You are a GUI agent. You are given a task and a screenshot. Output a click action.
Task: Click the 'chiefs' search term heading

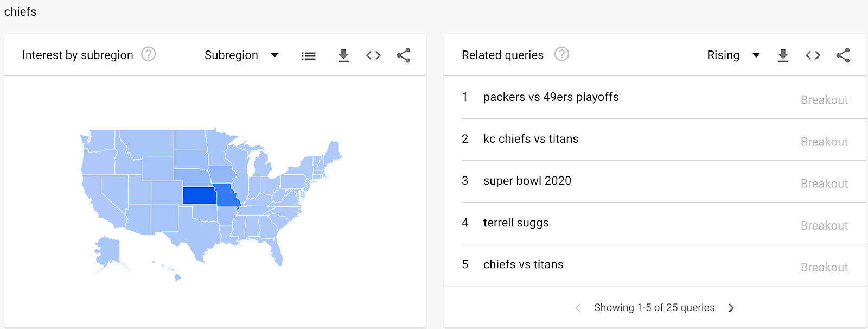[x=20, y=11]
